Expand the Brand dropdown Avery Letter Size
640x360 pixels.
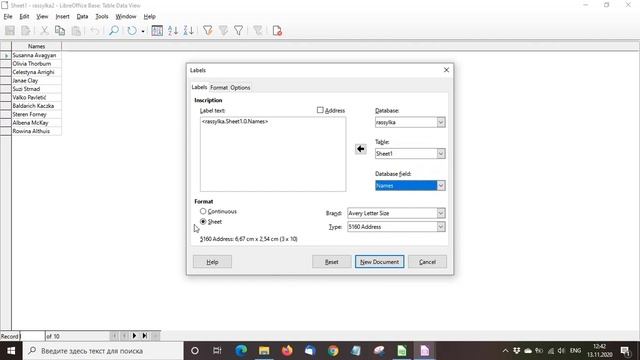click(x=441, y=213)
